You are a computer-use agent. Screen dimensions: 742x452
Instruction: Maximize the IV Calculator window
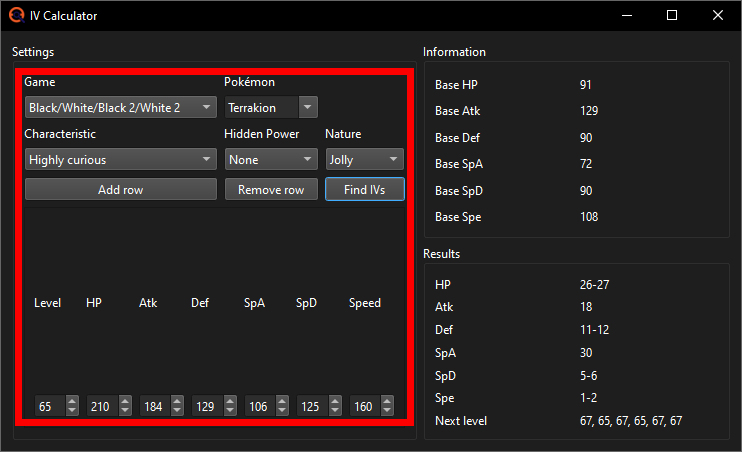click(x=671, y=16)
